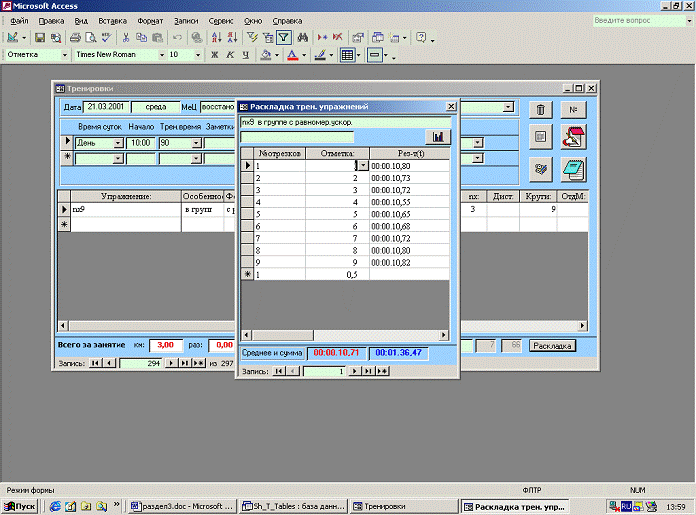Toggle italic К formatting
The width and height of the screenshot is (696, 515).
click(230, 55)
